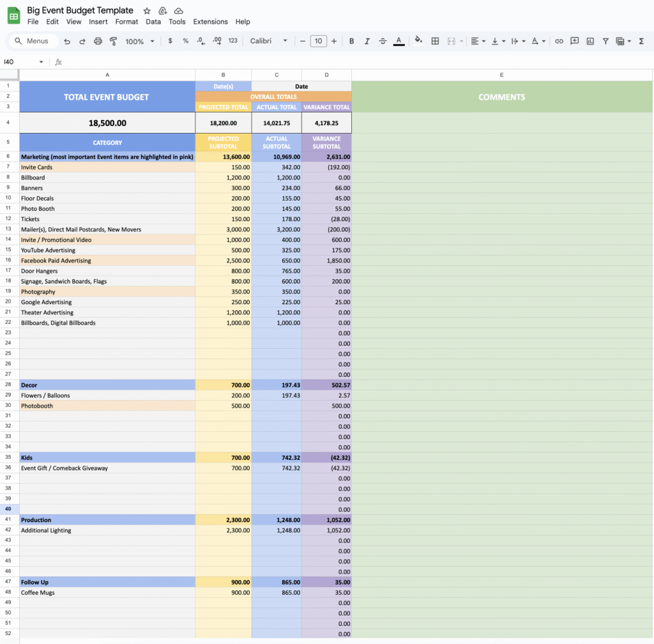Screen dimensions: 654x644
Task: Activate the Paint format tool
Action: click(x=113, y=42)
